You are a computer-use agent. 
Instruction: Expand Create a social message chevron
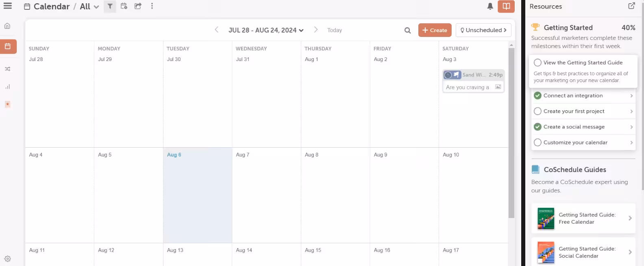point(631,127)
